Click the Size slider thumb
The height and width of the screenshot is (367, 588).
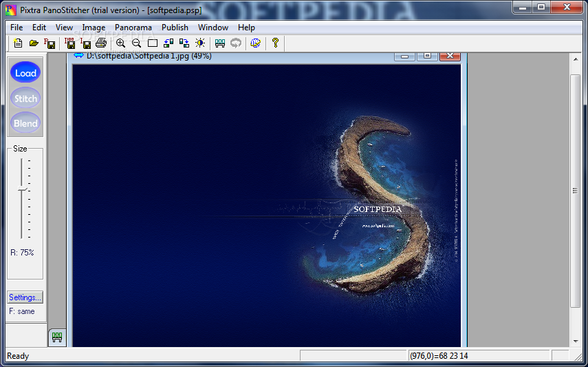(22, 189)
